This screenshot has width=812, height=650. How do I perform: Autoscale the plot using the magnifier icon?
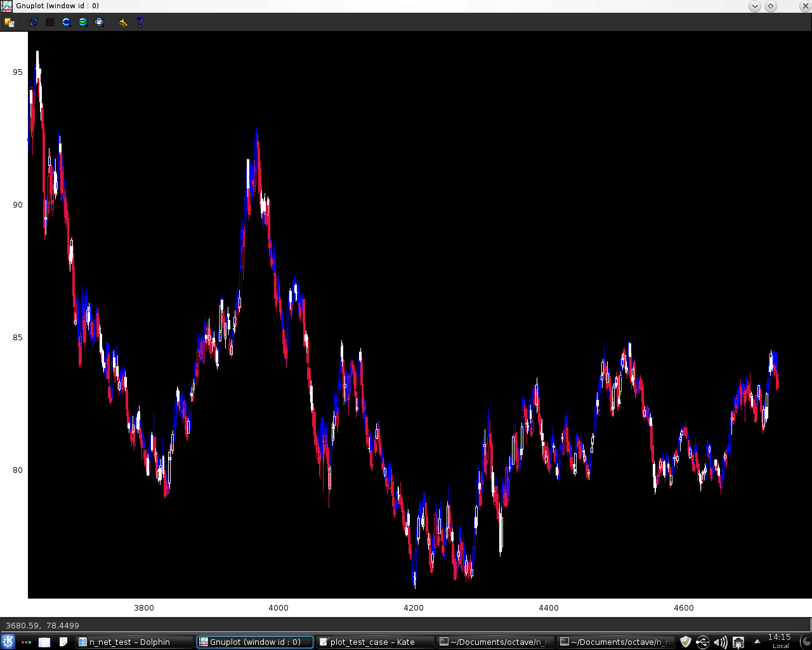coord(100,22)
